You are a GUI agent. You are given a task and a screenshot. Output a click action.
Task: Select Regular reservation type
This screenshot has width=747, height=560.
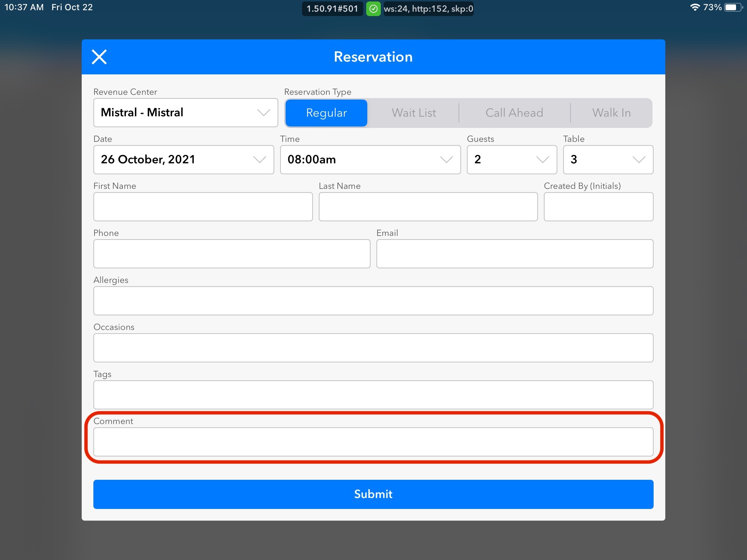pos(326,113)
